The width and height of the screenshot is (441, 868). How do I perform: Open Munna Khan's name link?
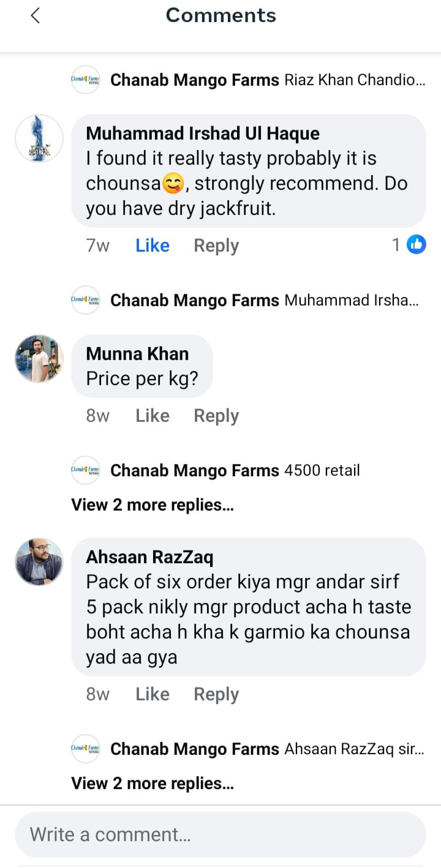click(x=137, y=354)
